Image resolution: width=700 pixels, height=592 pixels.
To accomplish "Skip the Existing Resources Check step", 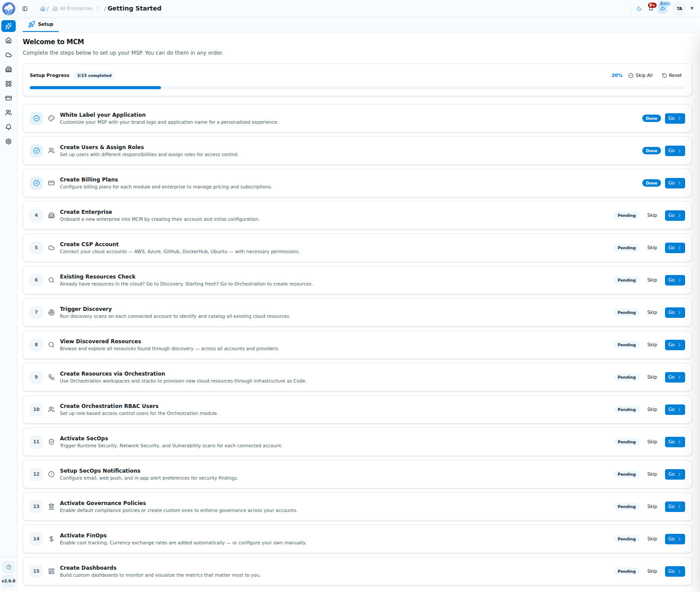I will click(x=652, y=280).
